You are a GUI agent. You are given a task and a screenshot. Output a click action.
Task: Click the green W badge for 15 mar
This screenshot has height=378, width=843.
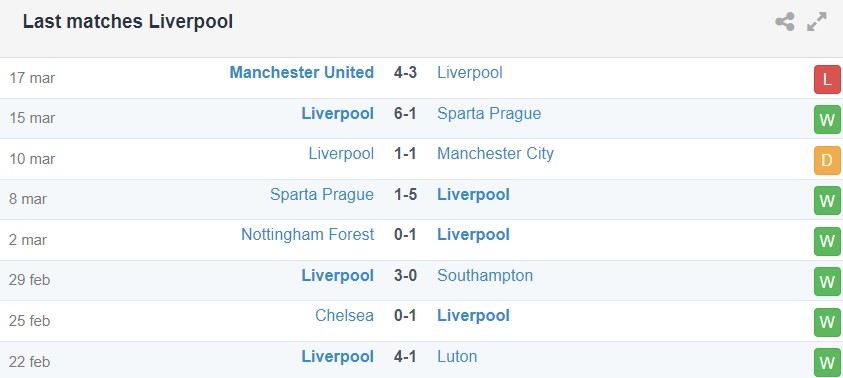click(x=827, y=119)
